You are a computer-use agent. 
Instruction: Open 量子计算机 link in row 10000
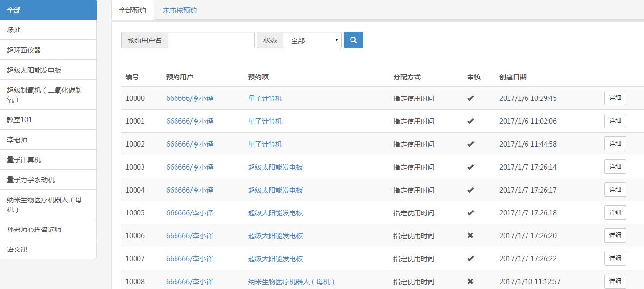265,98
